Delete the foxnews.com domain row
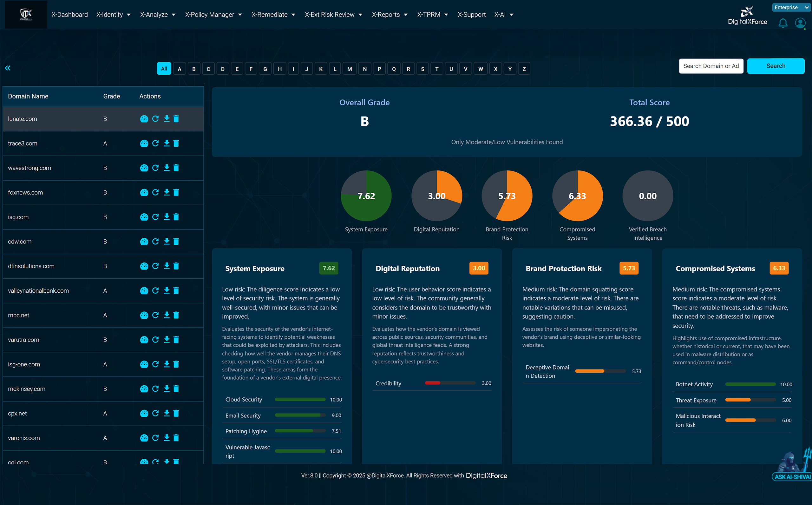This screenshot has height=505, width=812. (176, 192)
